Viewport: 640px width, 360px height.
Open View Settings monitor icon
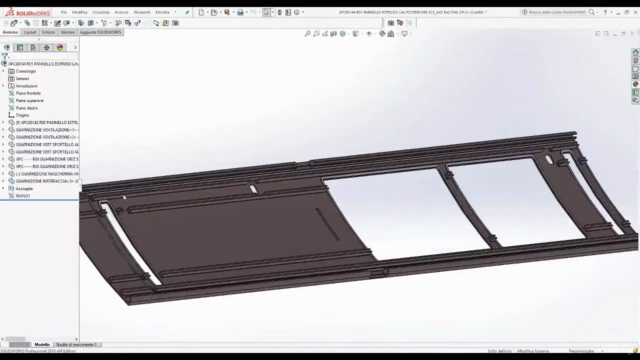[404, 34]
